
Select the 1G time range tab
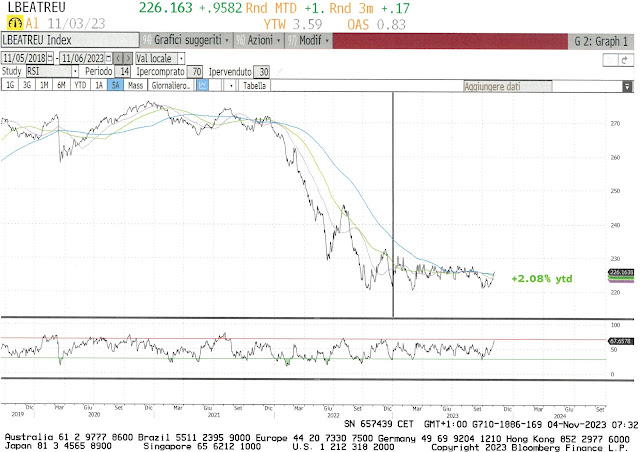coord(10,85)
